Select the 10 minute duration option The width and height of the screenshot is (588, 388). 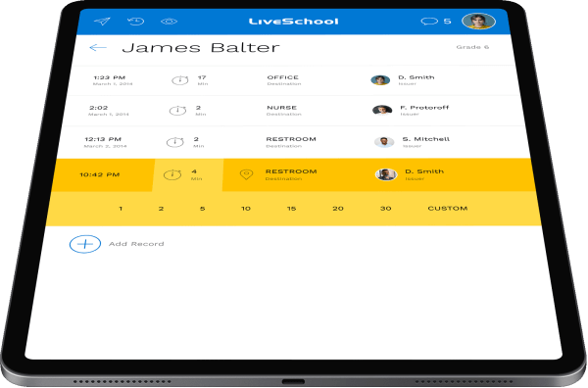coord(246,209)
